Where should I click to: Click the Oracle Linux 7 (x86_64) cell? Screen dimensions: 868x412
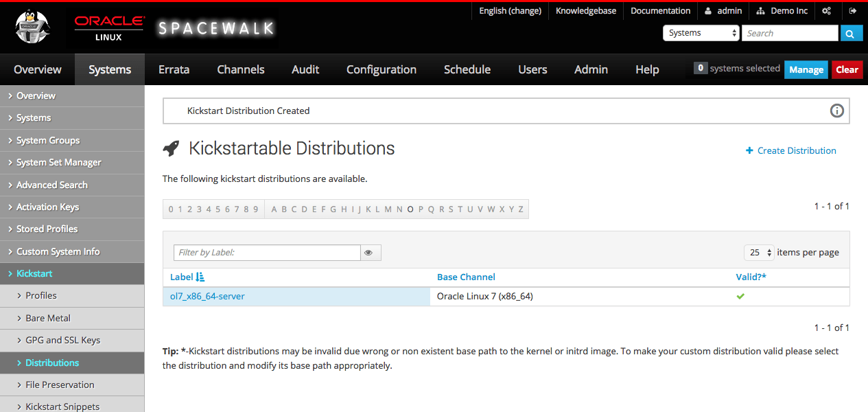(484, 297)
